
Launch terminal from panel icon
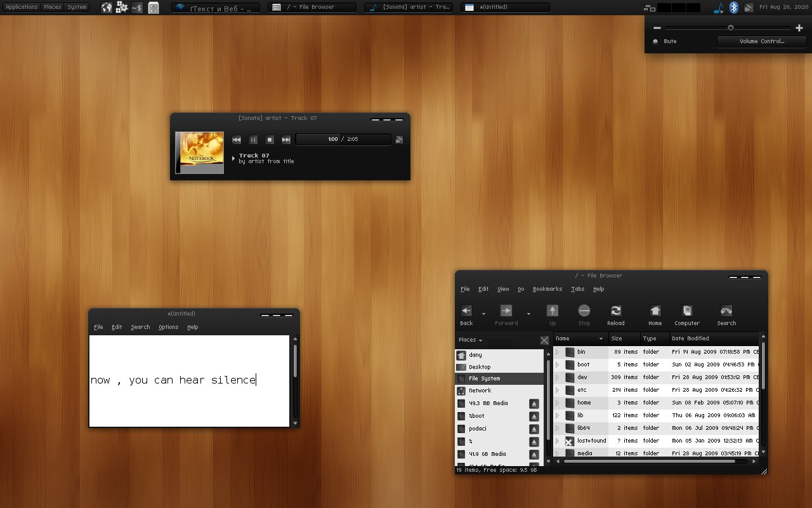(136, 8)
